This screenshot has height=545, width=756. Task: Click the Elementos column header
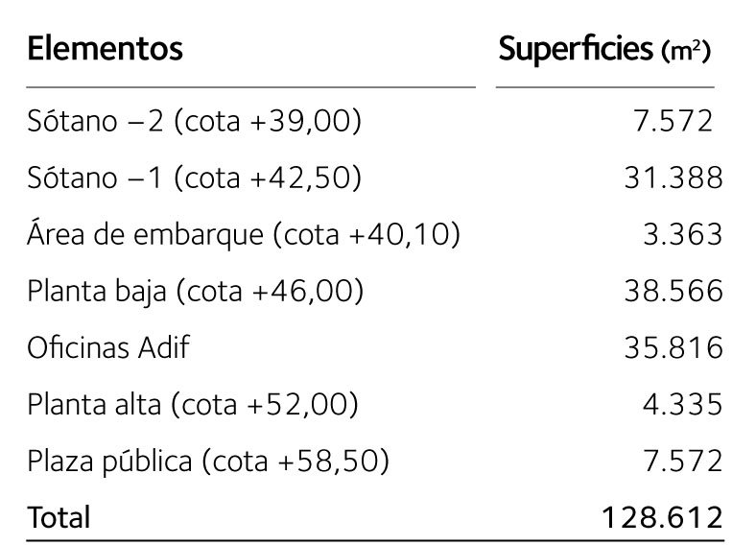pos(106,48)
